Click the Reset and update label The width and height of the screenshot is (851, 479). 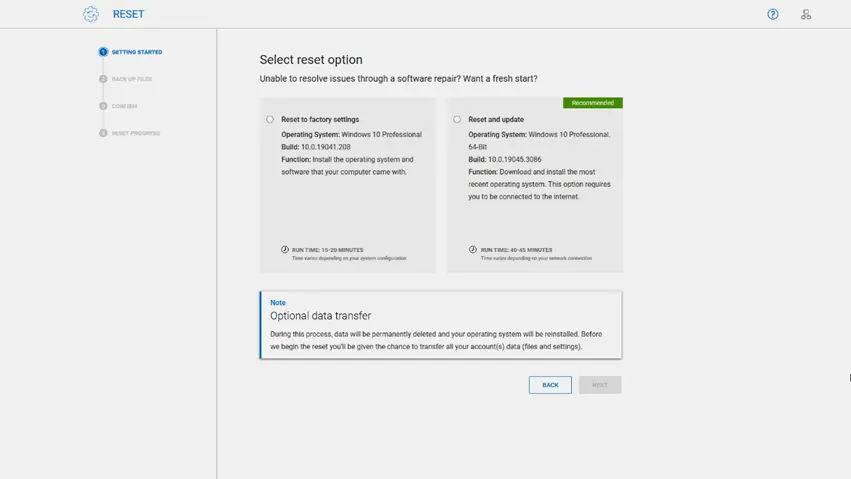(496, 119)
